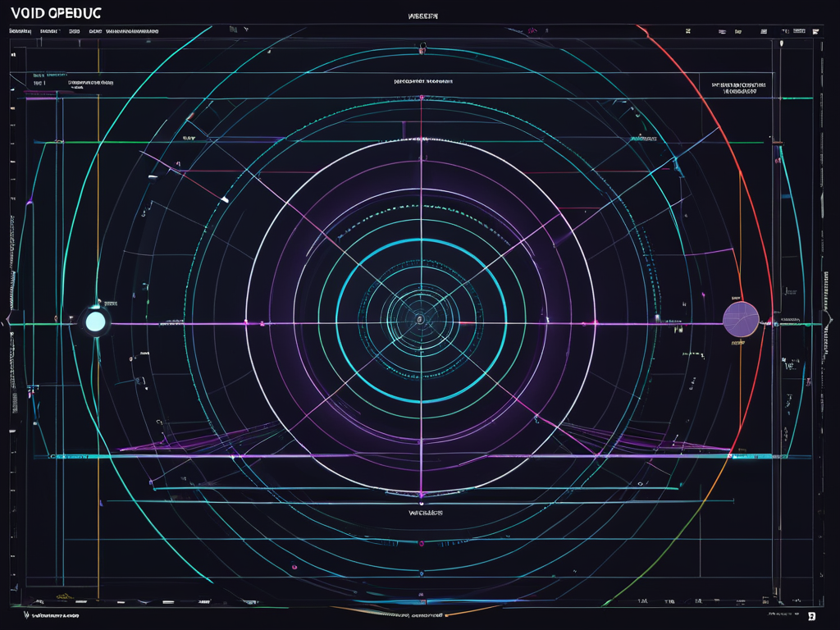This screenshot has width=840, height=630.
Task: Click the header label at top center
Action: [423, 16]
